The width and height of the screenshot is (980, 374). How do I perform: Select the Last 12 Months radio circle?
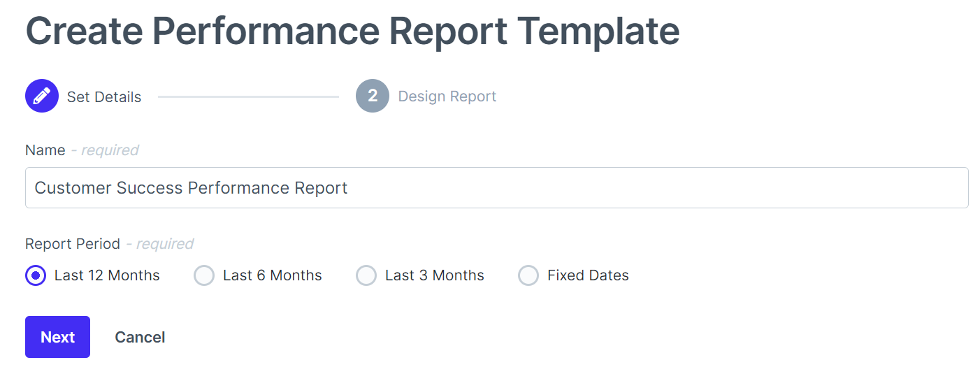click(36, 275)
